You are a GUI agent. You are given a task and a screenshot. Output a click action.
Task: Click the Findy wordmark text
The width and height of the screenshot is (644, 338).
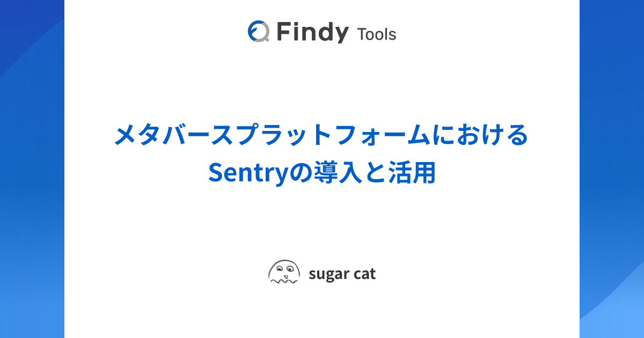(x=313, y=33)
